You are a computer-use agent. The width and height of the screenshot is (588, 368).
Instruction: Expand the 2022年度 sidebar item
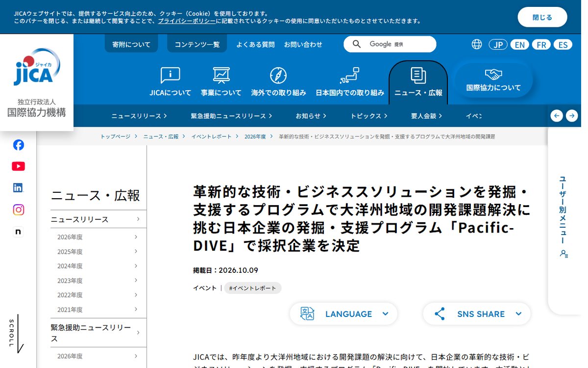[x=98, y=295]
